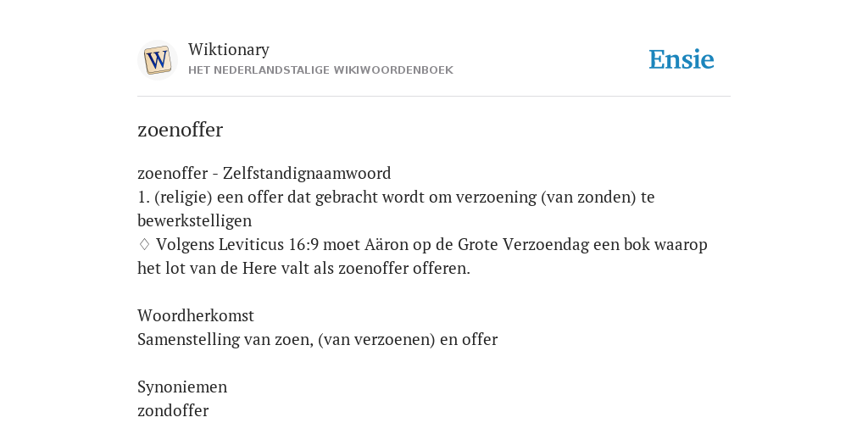The image size is (868, 434).
Task: Click the Synoniemen section label
Action: (182, 387)
